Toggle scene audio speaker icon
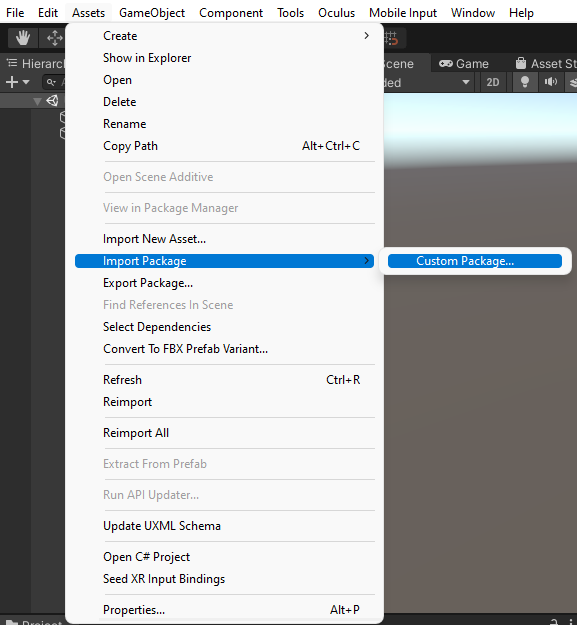Viewport: 577px width, 625px height. (x=551, y=82)
